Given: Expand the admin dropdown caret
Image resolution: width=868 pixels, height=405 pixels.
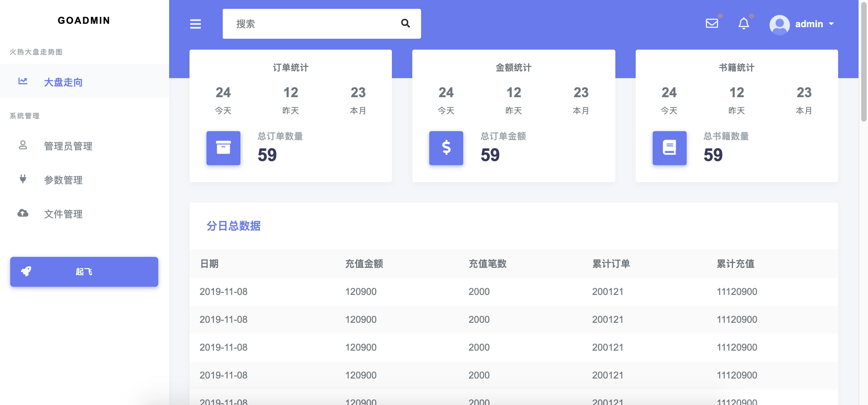Looking at the screenshot, I should tap(831, 24).
